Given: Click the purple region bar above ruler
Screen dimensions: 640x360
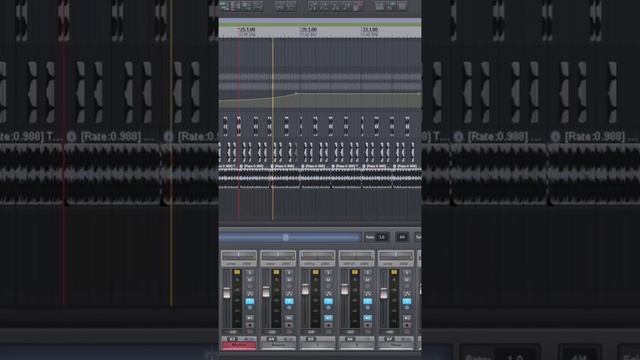Looking at the screenshot, I should [x=320, y=20].
